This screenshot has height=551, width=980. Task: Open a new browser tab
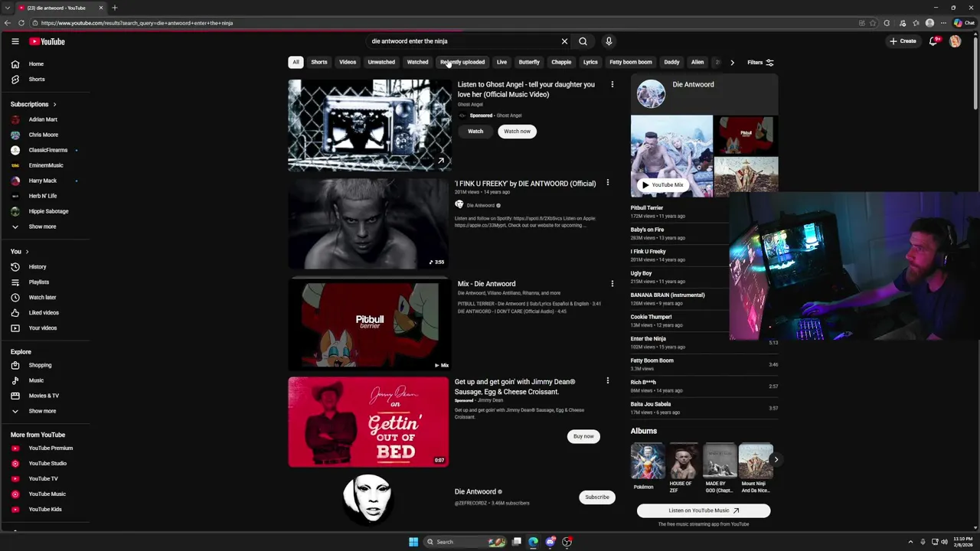pyautogui.click(x=115, y=8)
